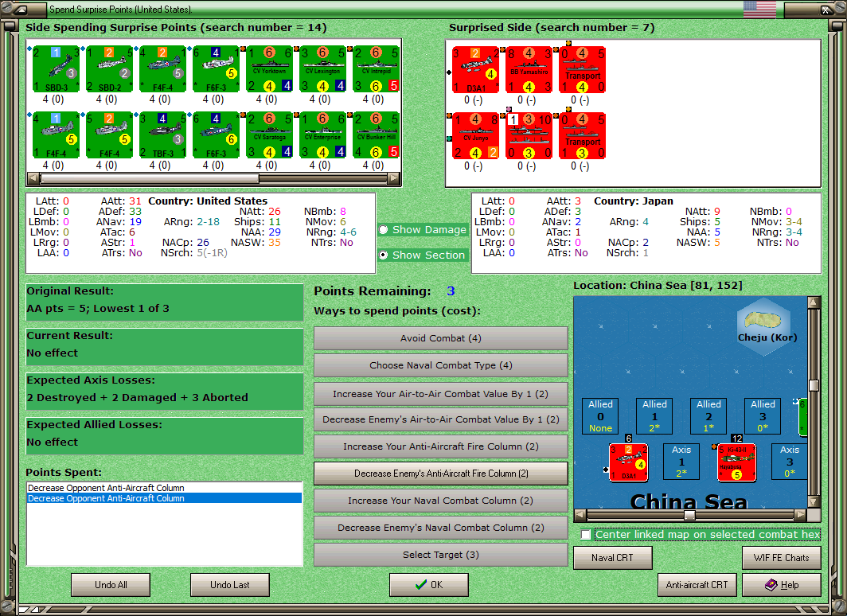Select the CV Enterprise carrier counter

[323, 135]
